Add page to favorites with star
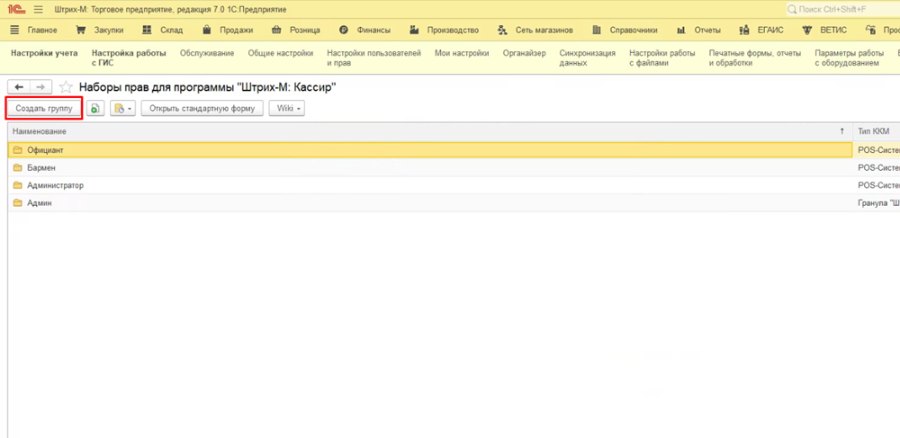Viewport: 900px width, 438px height. [x=66, y=87]
